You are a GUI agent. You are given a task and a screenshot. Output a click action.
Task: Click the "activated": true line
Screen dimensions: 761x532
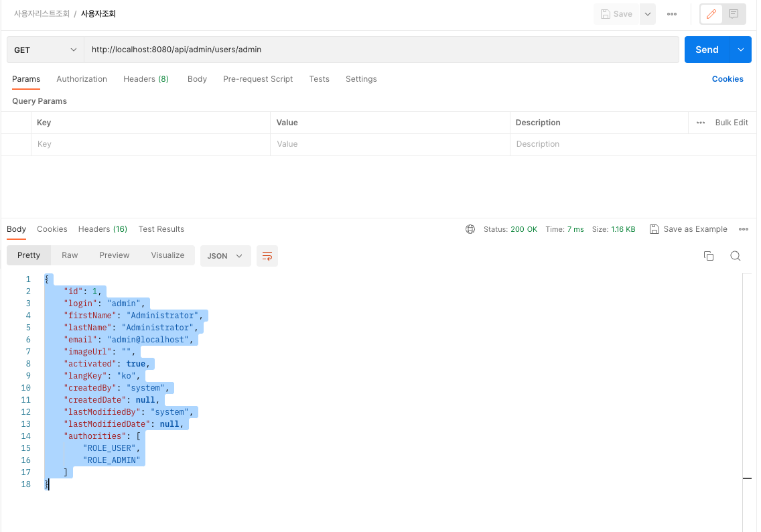107,364
